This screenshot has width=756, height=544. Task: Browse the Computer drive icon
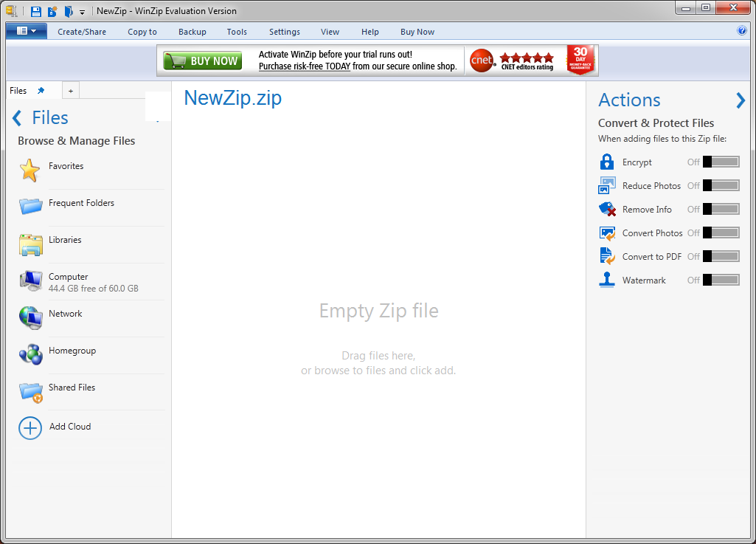click(x=30, y=281)
